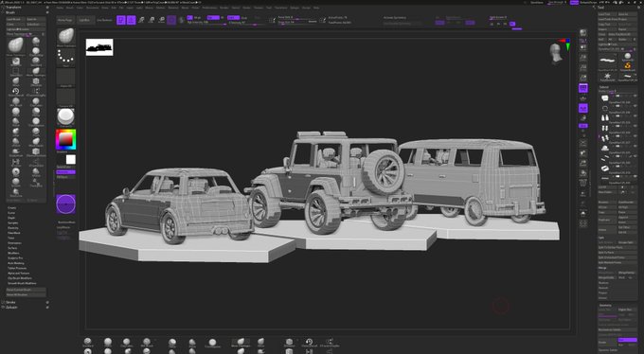
Task: Click Load Tool button in Tool palette
Action: pos(607,14)
